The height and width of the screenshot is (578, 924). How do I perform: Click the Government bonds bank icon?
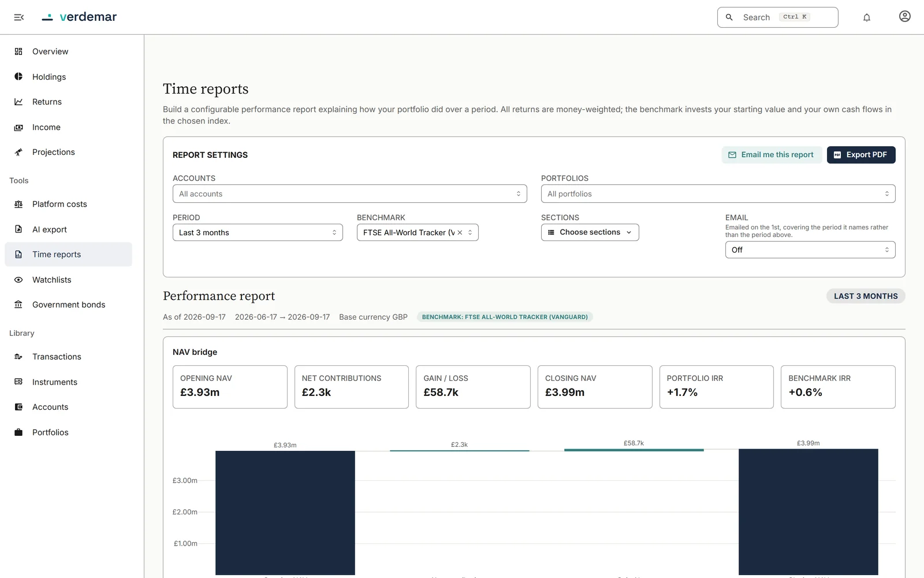pyautogui.click(x=18, y=305)
